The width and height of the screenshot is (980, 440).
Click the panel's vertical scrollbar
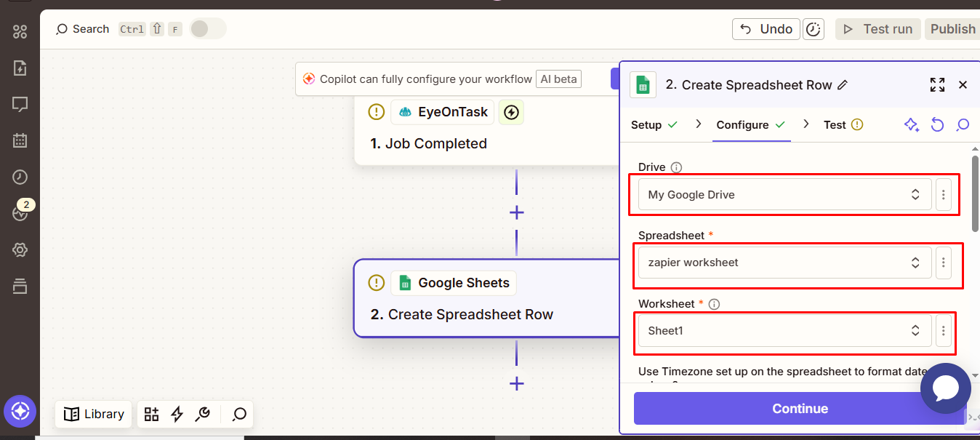pyautogui.click(x=975, y=189)
